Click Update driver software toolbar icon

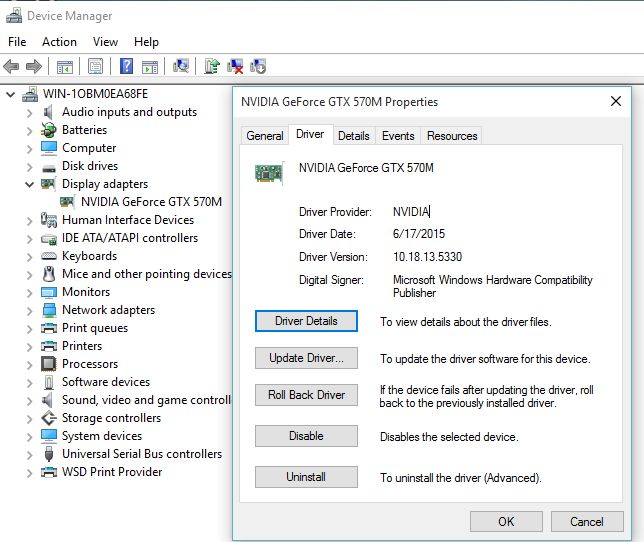[212, 66]
